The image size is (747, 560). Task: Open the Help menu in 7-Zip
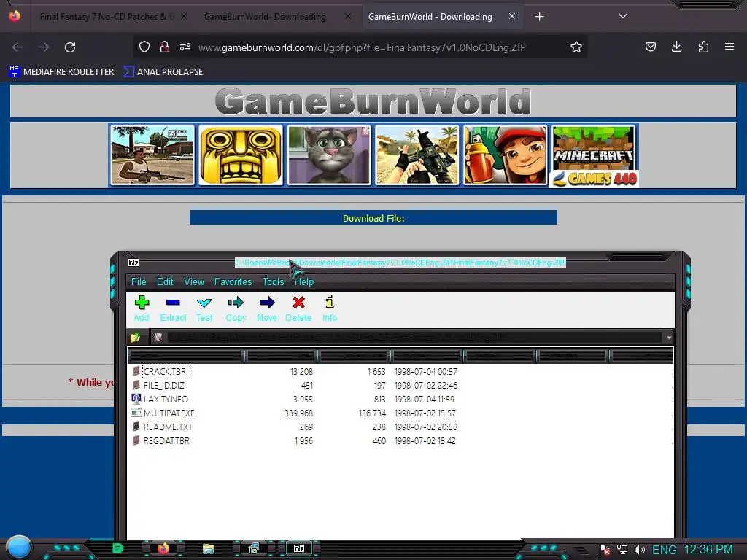tap(304, 282)
